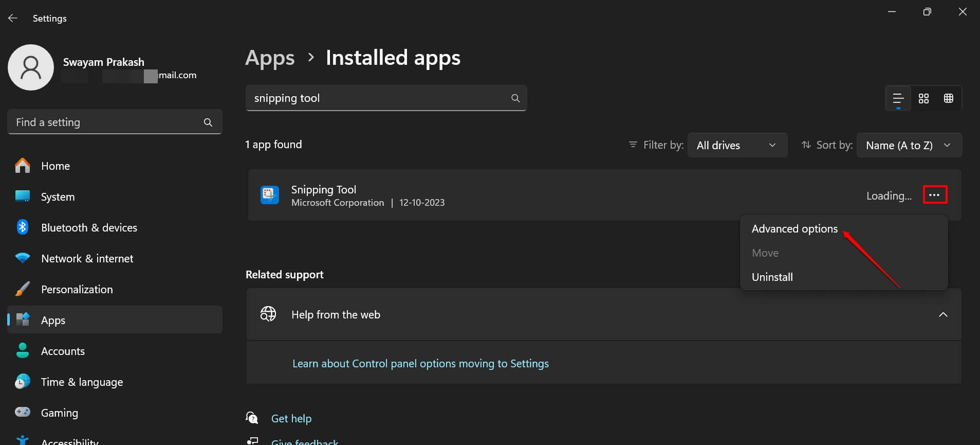The width and height of the screenshot is (980, 445).
Task: Click Apps in the breadcrumb header
Action: [x=270, y=58]
